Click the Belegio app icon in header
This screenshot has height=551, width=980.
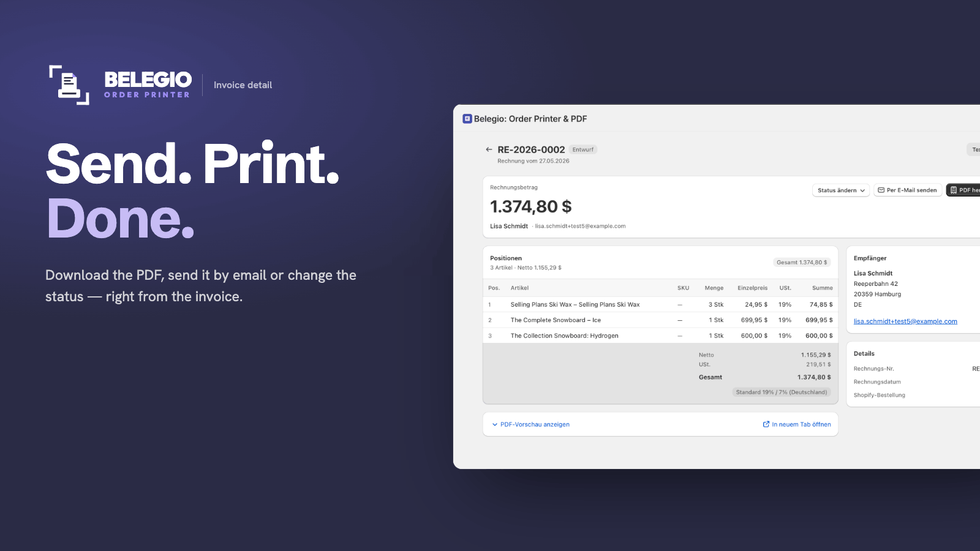click(467, 119)
